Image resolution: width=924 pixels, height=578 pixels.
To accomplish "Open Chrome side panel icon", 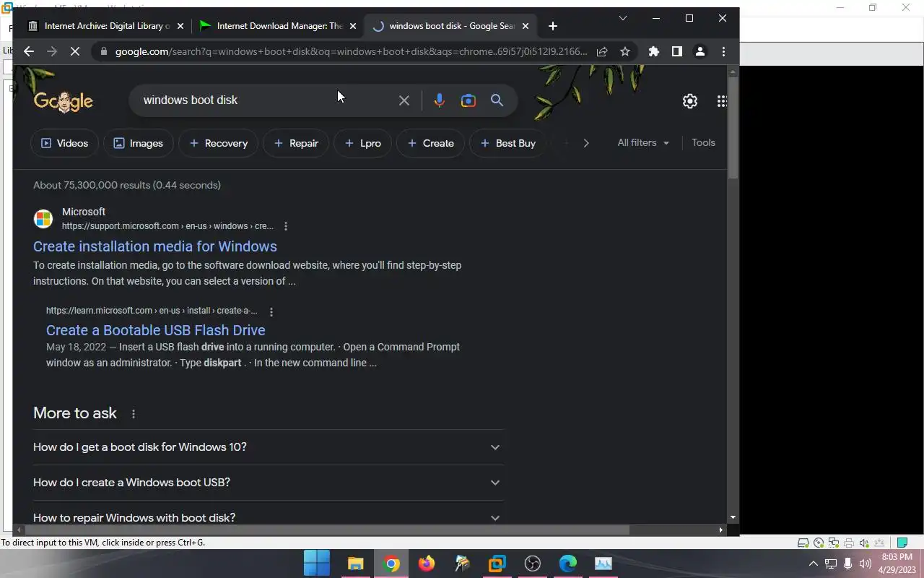I will coord(677,51).
